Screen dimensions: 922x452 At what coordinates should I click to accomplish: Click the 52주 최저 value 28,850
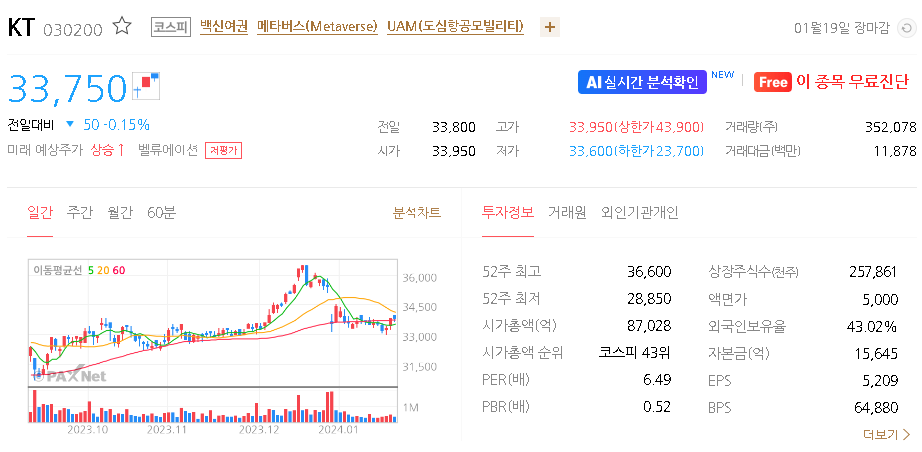click(x=649, y=299)
